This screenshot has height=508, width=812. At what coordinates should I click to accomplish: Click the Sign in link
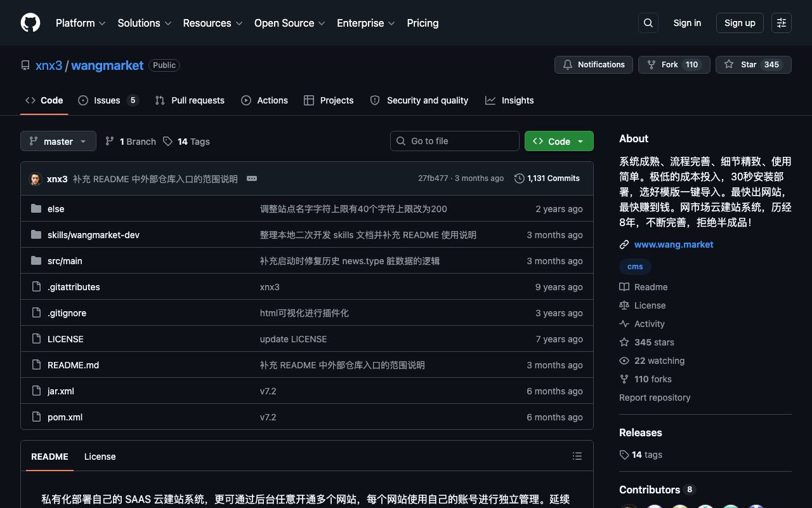[x=687, y=23]
